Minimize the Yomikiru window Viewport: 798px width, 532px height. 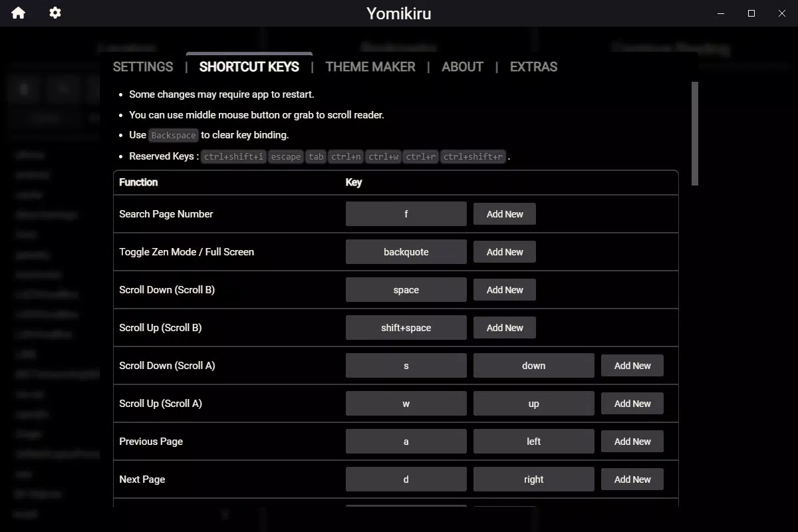click(721, 13)
